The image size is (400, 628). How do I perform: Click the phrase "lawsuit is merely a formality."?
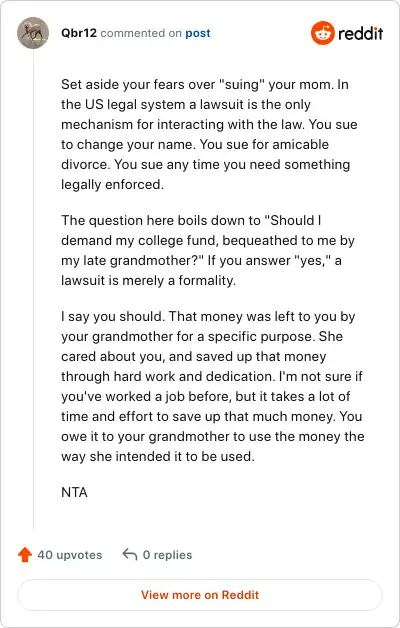pyautogui.click(x=148, y=280)
